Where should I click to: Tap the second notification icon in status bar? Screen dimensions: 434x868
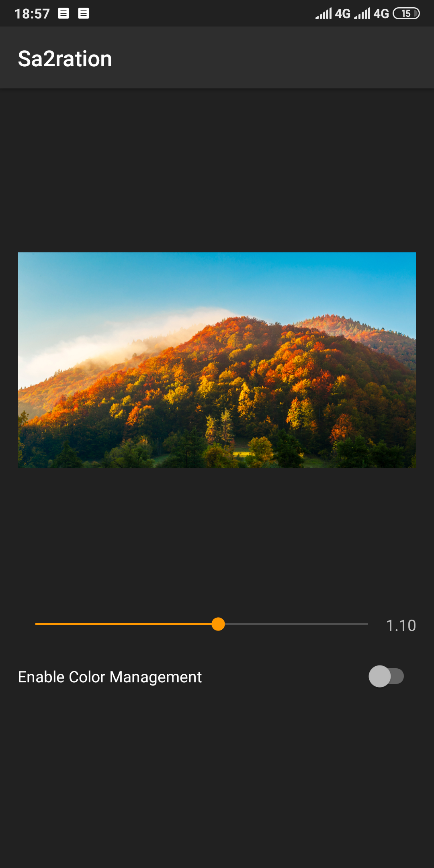click(84, 14)
